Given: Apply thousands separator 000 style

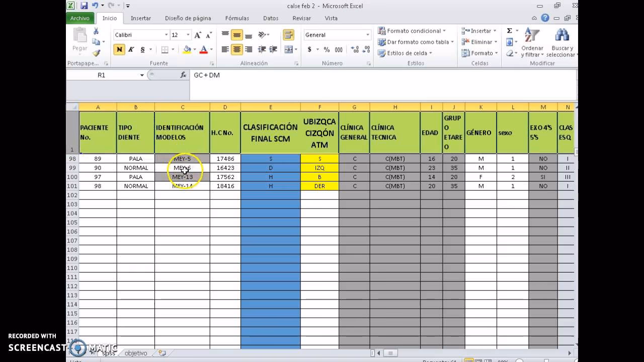Looking at the screenshot, I should click(339, 49).
